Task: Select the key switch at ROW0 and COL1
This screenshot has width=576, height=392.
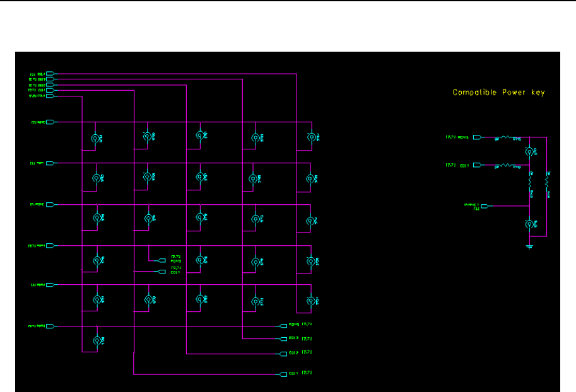Action: coord(147,137)
